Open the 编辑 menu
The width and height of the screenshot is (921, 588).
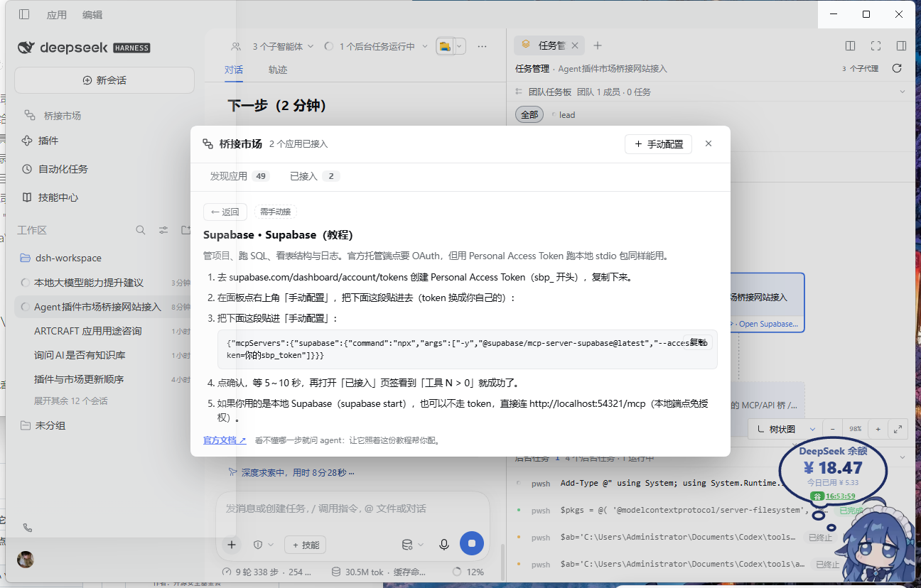click(92, 14)
